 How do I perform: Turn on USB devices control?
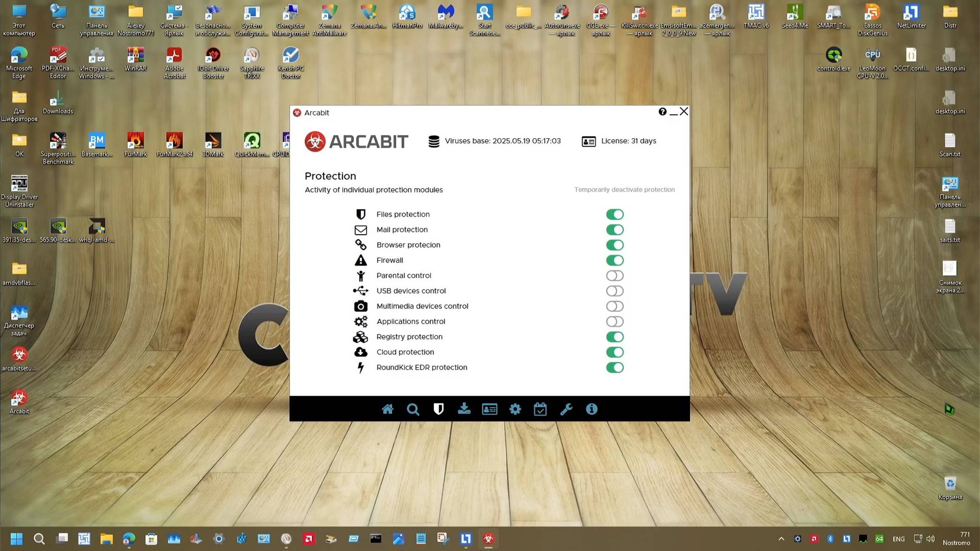[615, 291]
